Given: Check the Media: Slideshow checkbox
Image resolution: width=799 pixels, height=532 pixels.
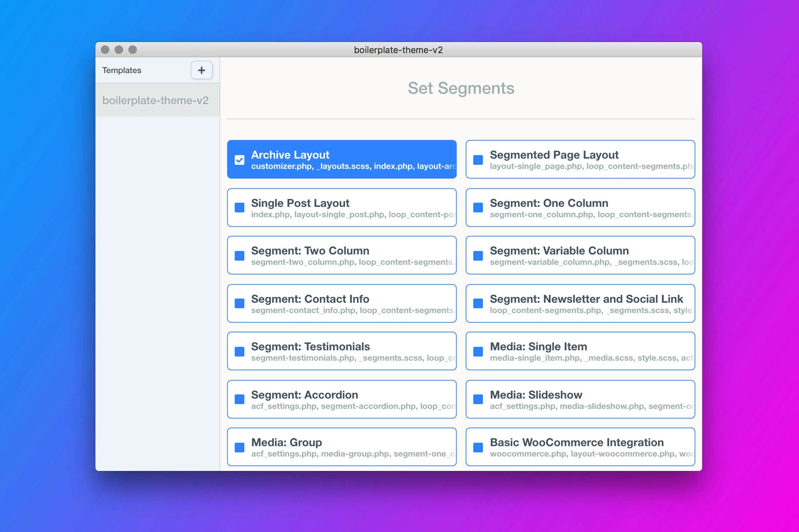Looking at the screenshot, I should [x=478, y=399].
